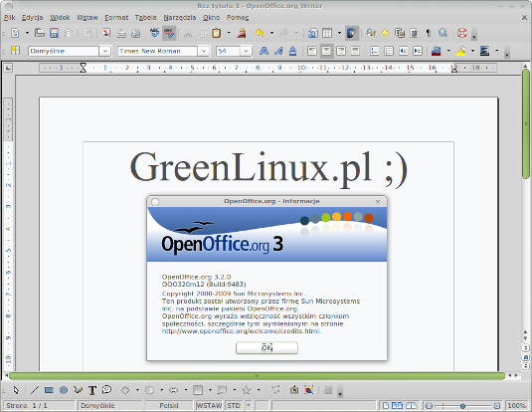Select the Format Paintbrush icon
The width and height of the screenshot is (532, 412).
point(242,33)
